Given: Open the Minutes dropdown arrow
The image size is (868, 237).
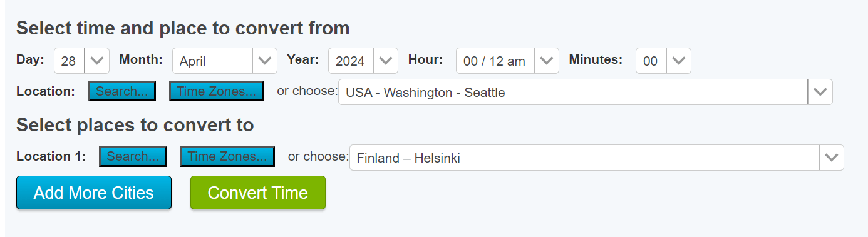Looking at the screenshot, I should pyautogui.click(x=678, y=61).
